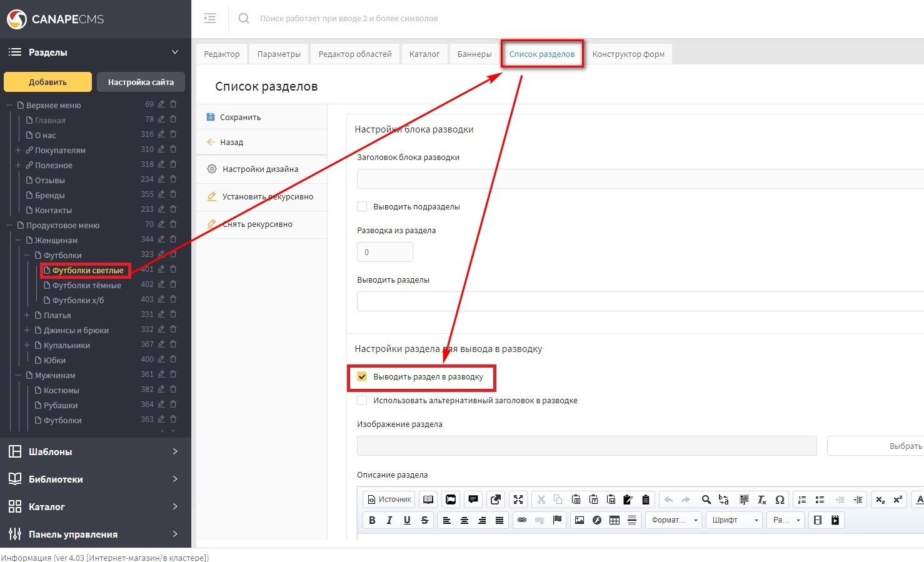Click the special character Omega icon
924x562 pixels.
point(780,499)
